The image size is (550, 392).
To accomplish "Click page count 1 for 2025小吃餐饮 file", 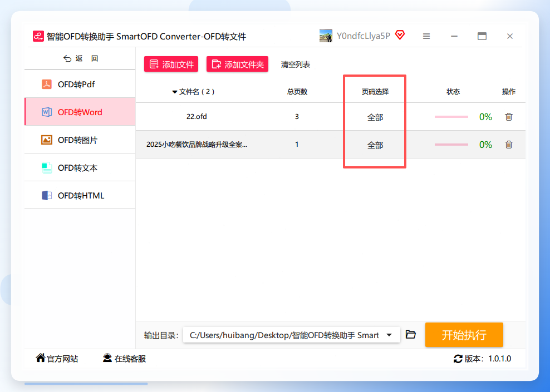I will coord(297,145).
